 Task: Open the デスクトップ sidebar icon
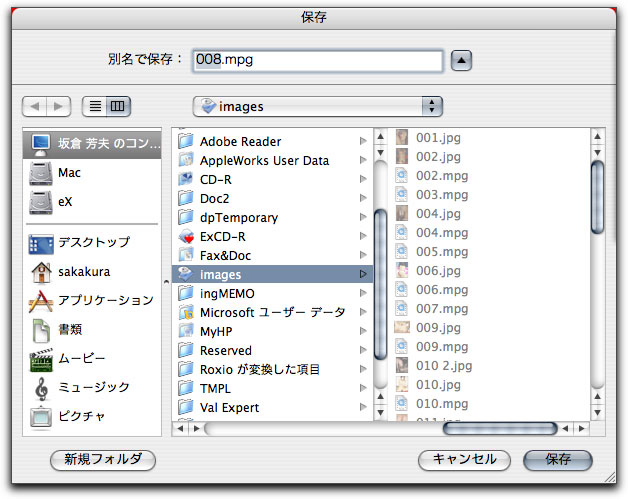point(41,243)
